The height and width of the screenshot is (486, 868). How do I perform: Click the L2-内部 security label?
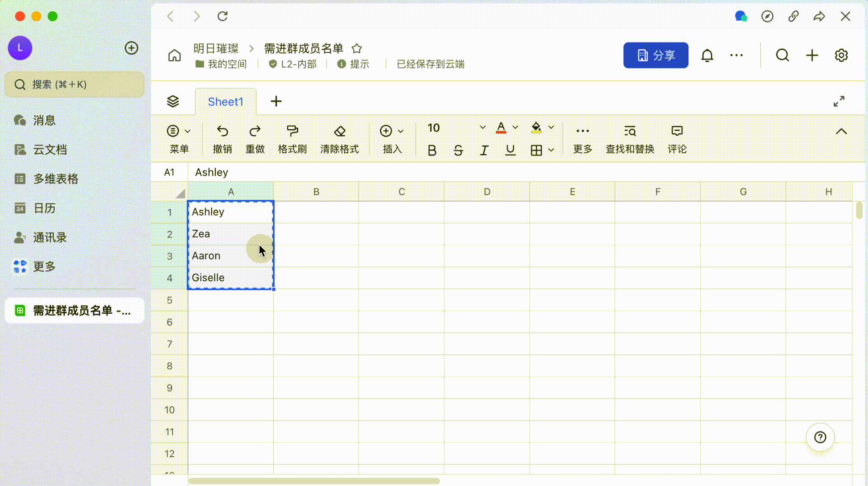click(x=293, y=64)
